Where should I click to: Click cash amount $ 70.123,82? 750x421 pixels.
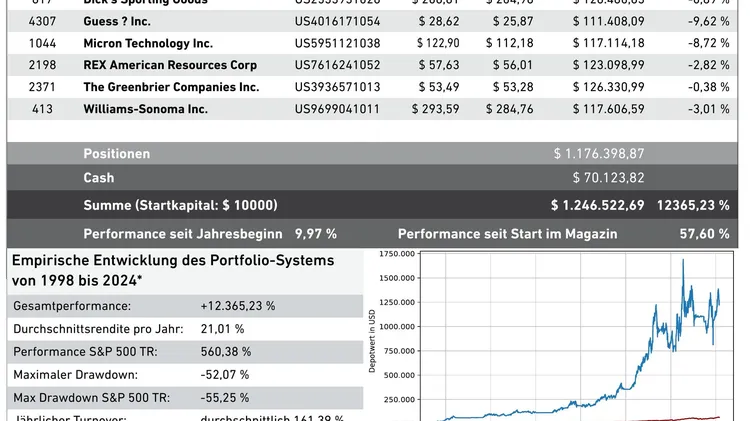[608, 178]
